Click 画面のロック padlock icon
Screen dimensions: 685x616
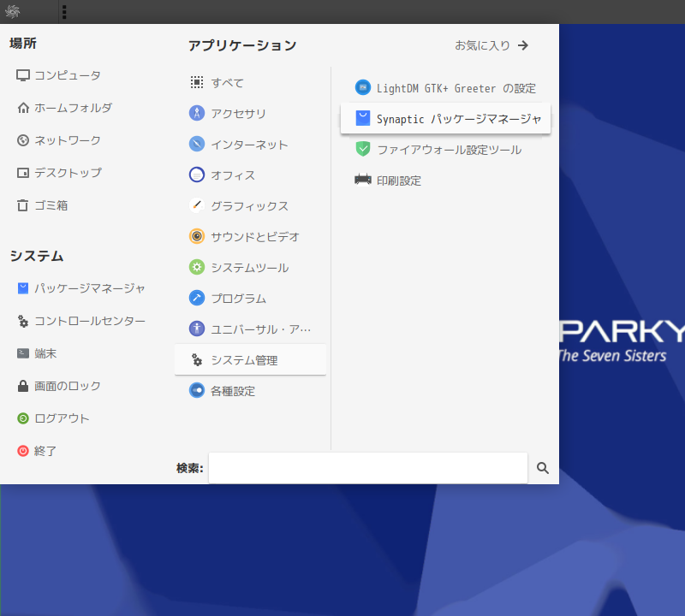tap(23, 386)
